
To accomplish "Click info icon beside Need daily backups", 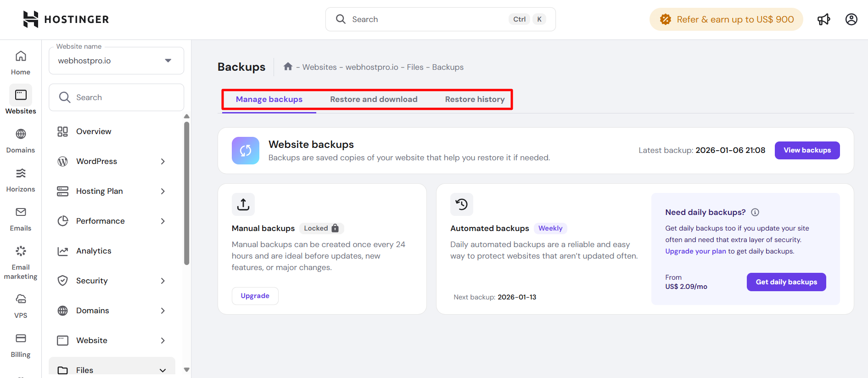I will coord(755,212).
